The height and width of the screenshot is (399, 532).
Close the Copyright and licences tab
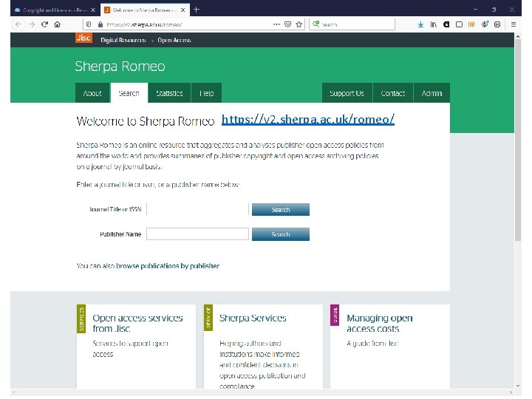[93, 10]
